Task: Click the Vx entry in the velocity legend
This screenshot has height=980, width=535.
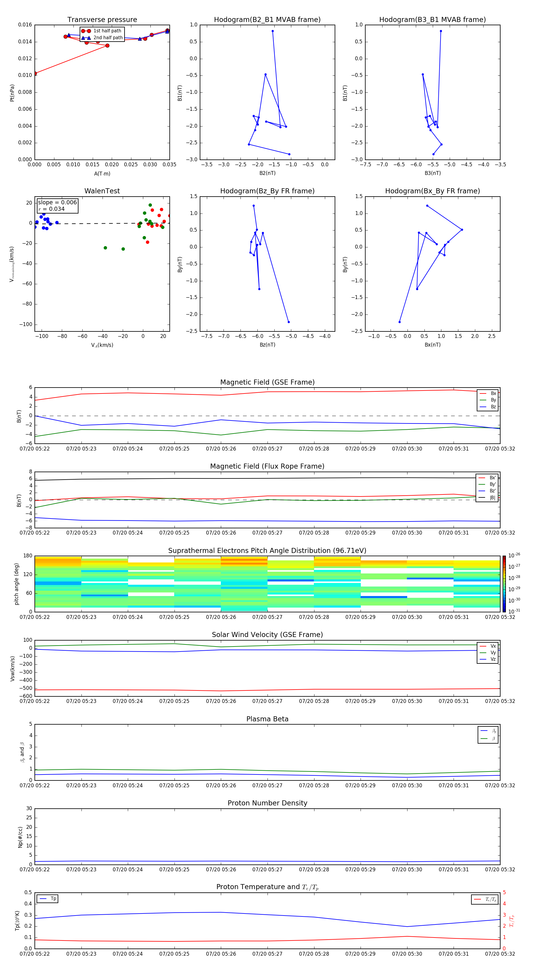Action: tap(488, 647)
